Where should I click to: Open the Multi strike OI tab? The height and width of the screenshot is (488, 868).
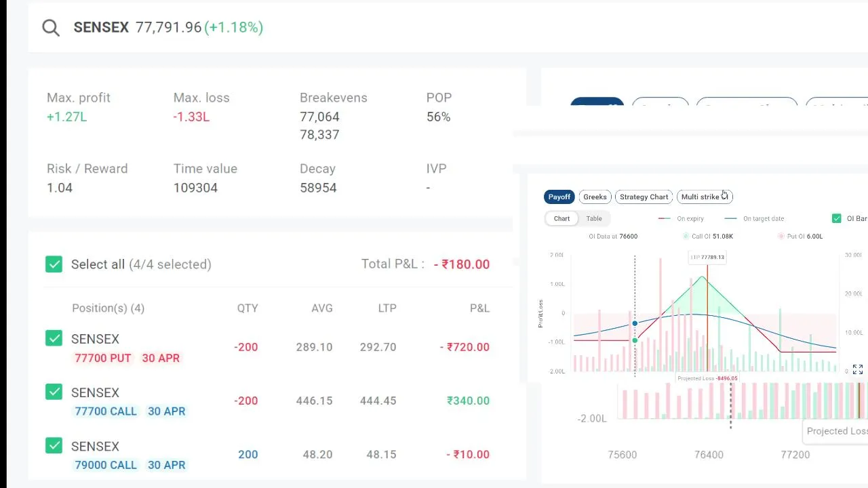705,197
